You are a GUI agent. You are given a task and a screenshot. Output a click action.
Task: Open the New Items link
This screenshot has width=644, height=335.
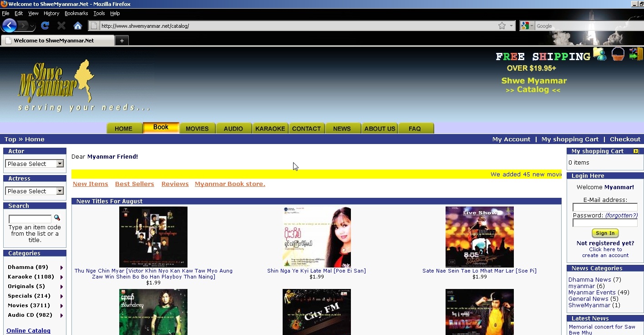pos(91,184)
